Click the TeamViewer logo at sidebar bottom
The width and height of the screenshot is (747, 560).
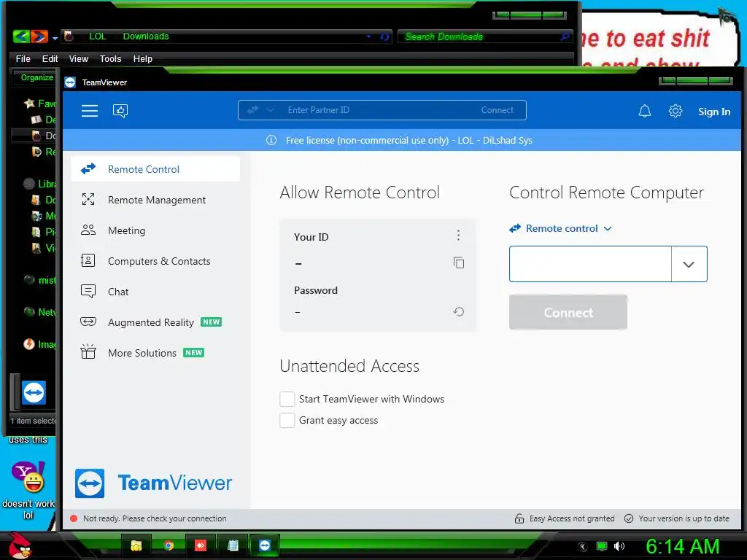[153, 483]
